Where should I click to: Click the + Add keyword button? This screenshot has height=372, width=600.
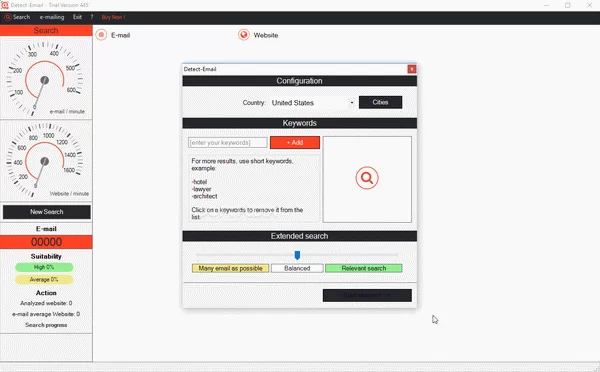tap(295, 142)
